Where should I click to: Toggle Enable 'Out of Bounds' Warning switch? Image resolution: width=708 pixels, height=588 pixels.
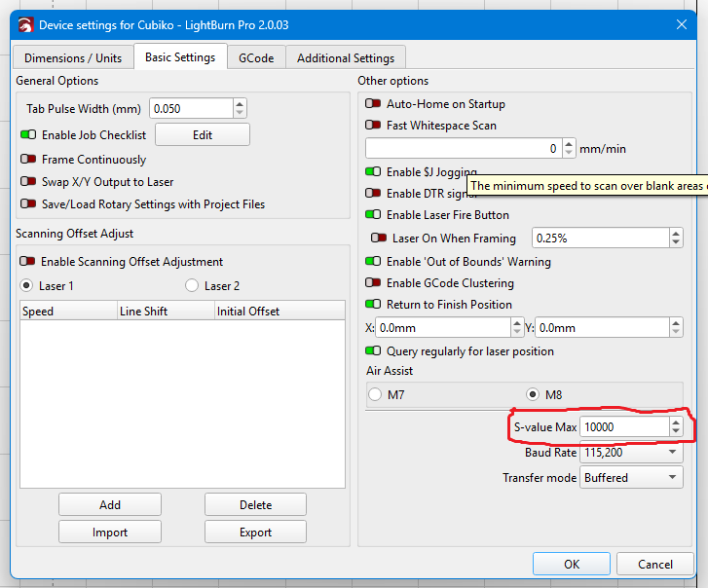click(x=373, y=261)
